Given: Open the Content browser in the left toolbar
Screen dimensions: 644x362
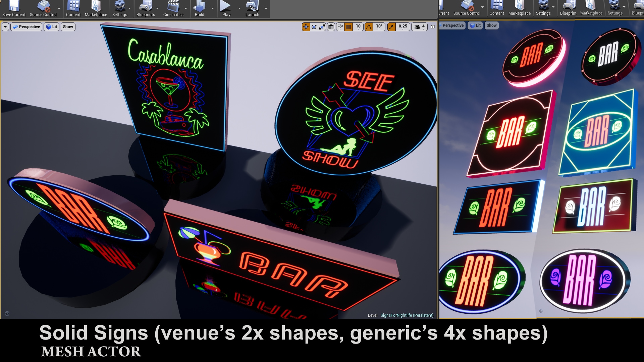Looking at the screenshot, I should 73,9.
